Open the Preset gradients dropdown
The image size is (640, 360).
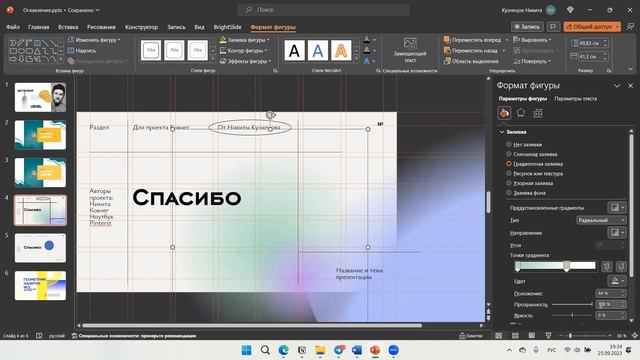tap(616, 207)
